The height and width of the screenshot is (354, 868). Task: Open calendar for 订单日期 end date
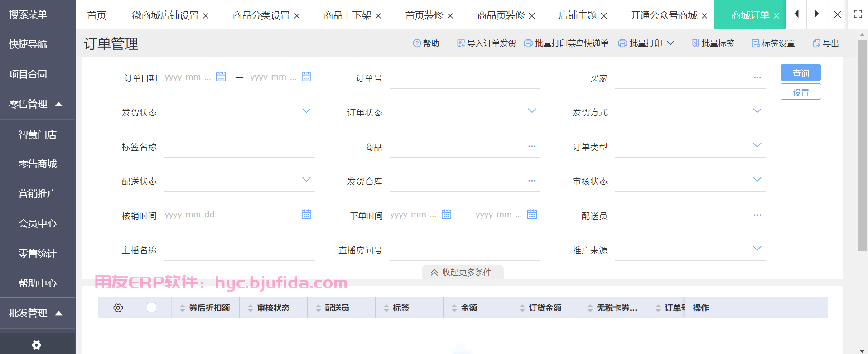coord(306,77)
